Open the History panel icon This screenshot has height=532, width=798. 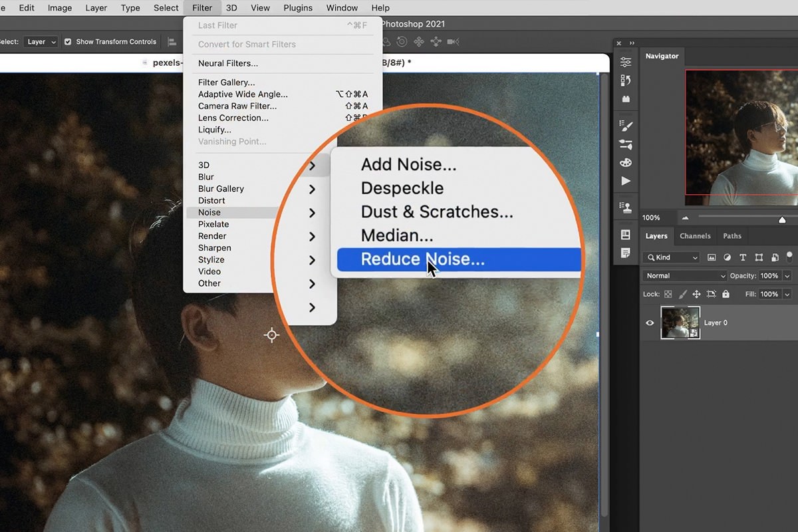(626, 80)
